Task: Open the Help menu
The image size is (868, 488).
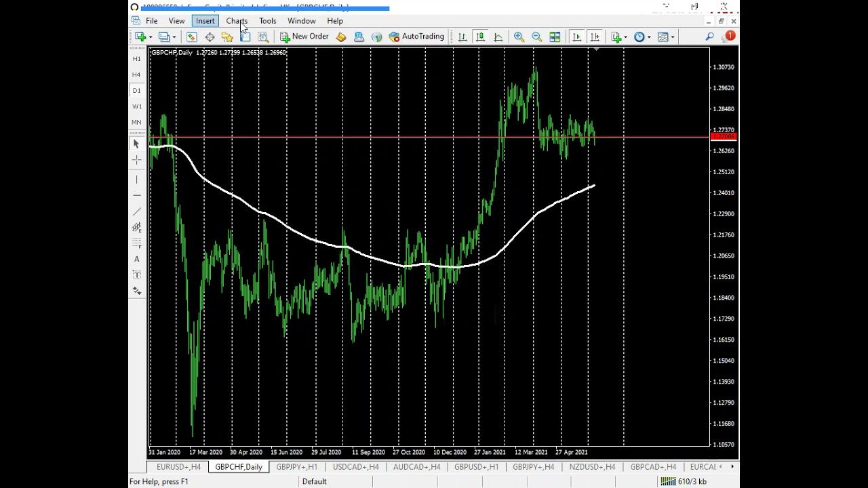Action: [335, 21]
